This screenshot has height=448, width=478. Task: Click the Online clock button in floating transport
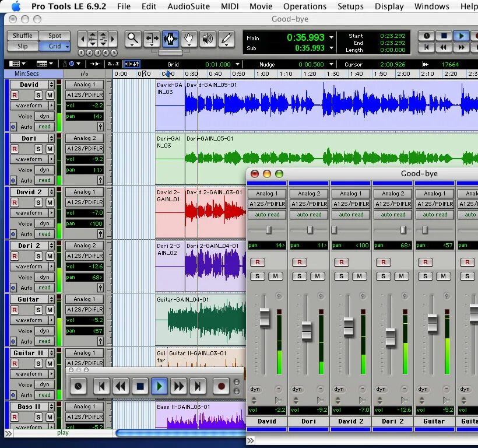pyautogui.click(x=78, y=386)
